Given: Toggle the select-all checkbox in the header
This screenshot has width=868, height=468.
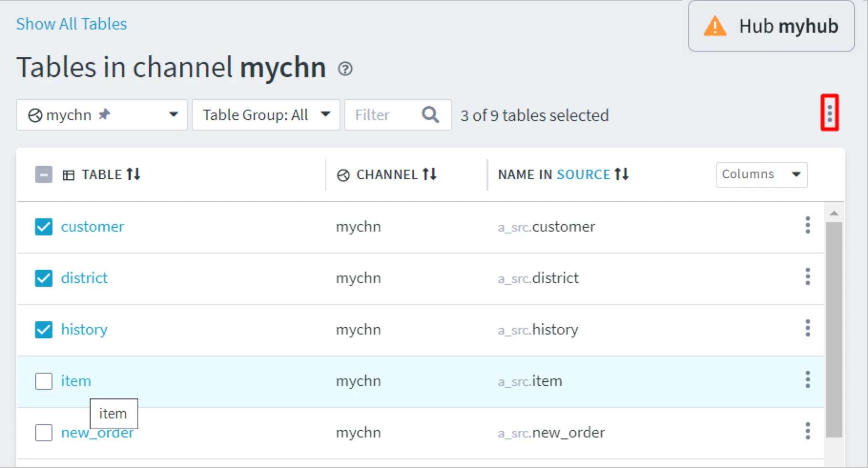Looking at the screenshot, I should (x=44, y=175).
